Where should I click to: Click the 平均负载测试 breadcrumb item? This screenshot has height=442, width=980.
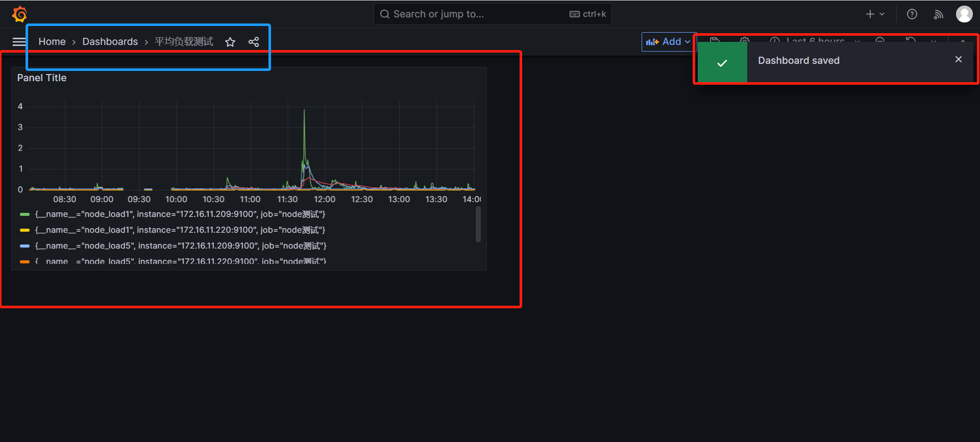pyautogui.click(x=184, y=42)
